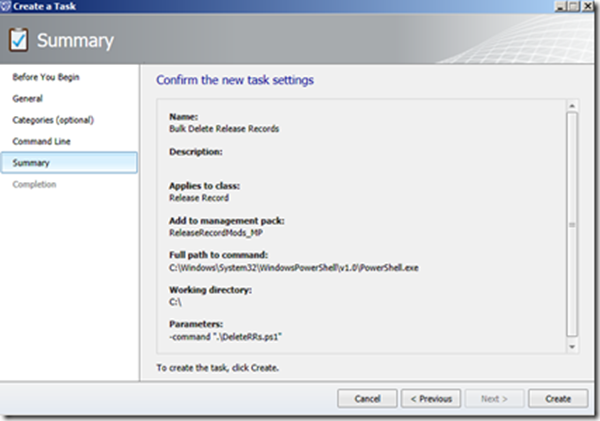Viewport: 600px width, 421px height.
Task: Click the Release Record class value
Action: [x=199, y=198]
